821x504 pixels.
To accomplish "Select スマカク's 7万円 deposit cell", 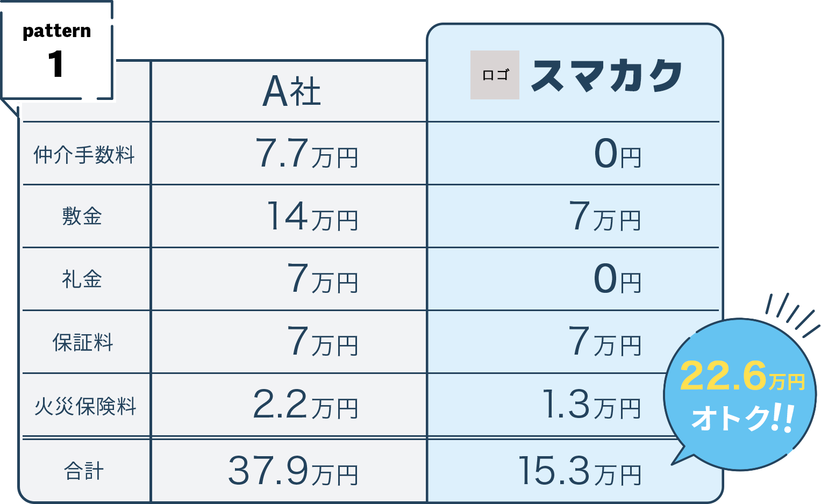I will coord(574,217).
